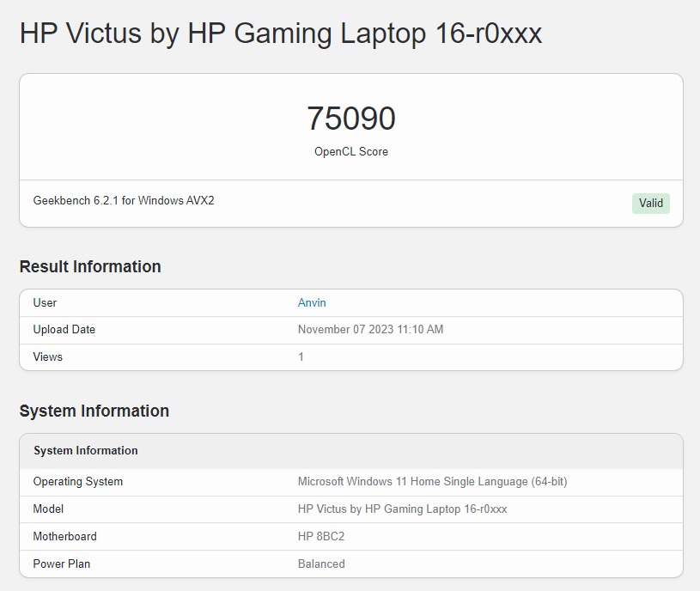Click the November 07 2023 upload date value
Viewport: 700px width, 591px height.
[370, 330]
